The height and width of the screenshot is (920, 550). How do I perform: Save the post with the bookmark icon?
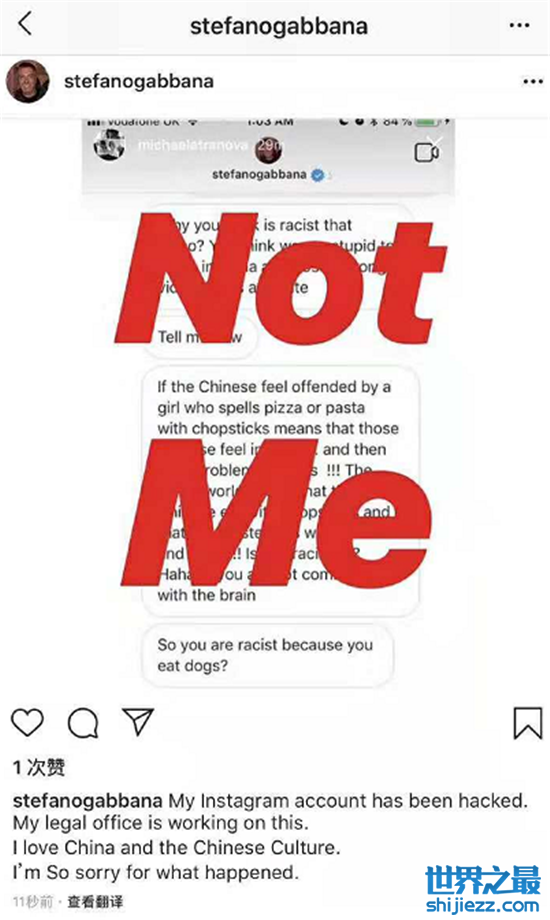[x=528, y=723]
